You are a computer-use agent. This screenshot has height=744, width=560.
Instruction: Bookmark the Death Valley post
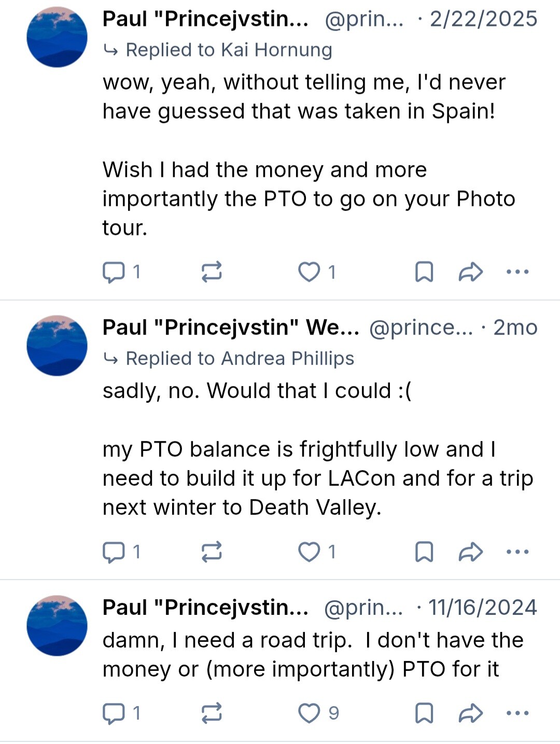point(424,552)
